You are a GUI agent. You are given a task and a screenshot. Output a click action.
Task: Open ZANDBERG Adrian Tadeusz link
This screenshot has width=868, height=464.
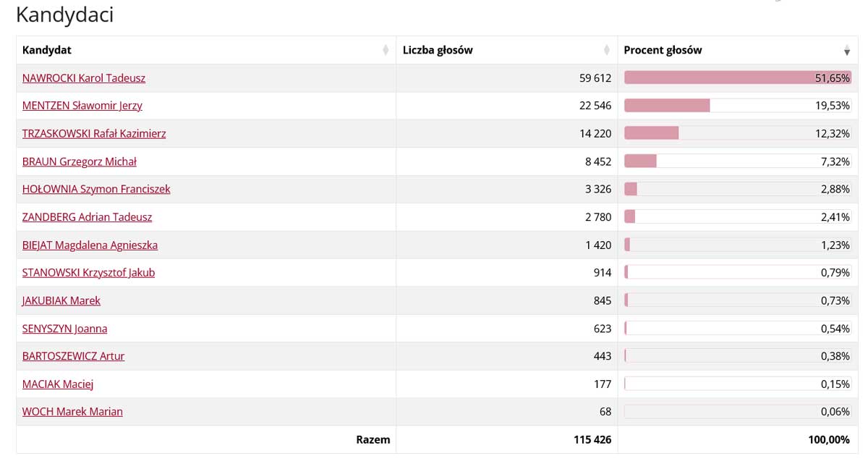(x=87, y=217)
